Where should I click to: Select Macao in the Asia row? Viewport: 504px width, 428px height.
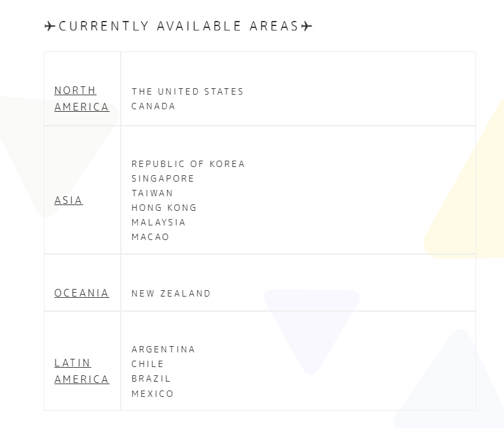point(151,237)
